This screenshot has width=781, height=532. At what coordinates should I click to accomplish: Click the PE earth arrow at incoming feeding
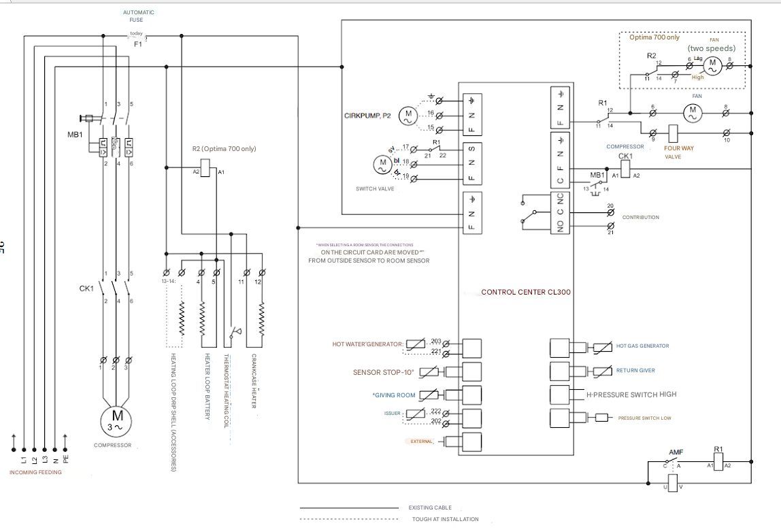point(65,442)
